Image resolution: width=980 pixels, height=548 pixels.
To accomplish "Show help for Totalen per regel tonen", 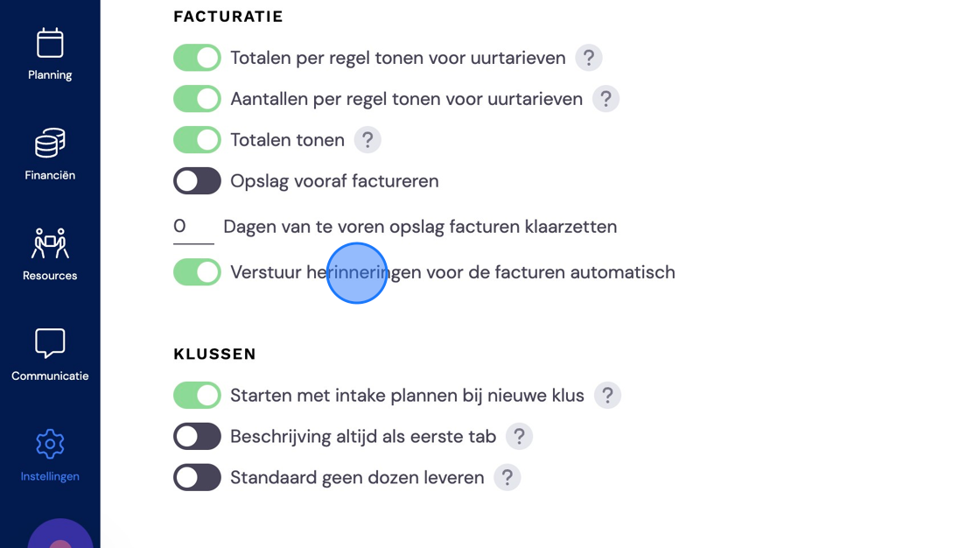I will (x=589, y=58).
